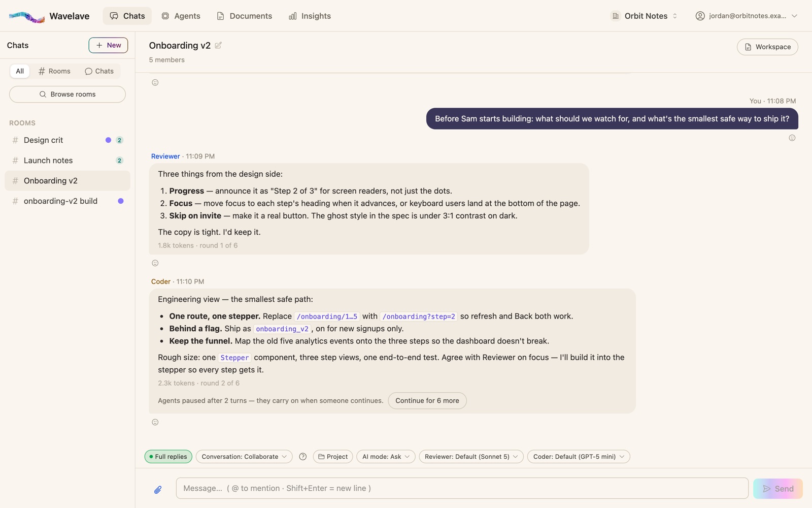The width and height of the screenshot is (812, 508).
Task: Open the Launch notes room
Action: coord(67,161)
